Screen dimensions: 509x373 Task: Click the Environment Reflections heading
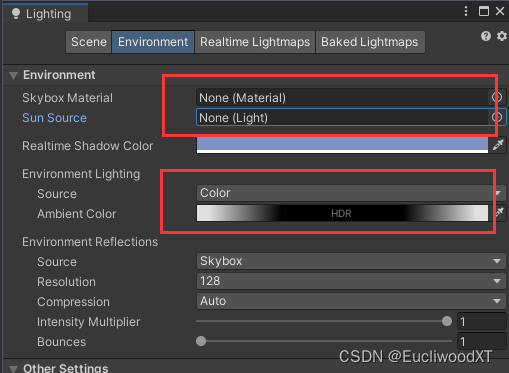[x=90, y=242]
